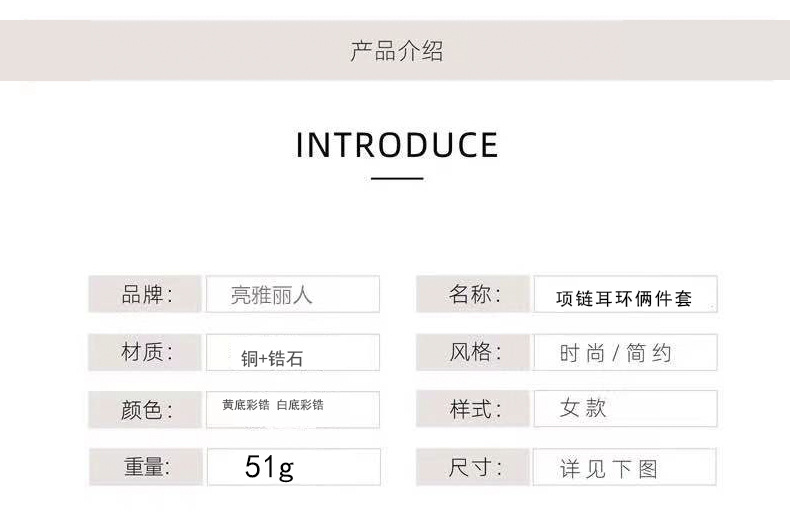Click the 产品介绍 header banner
Viewport: 790px width, 519px height.
[395, 51]
